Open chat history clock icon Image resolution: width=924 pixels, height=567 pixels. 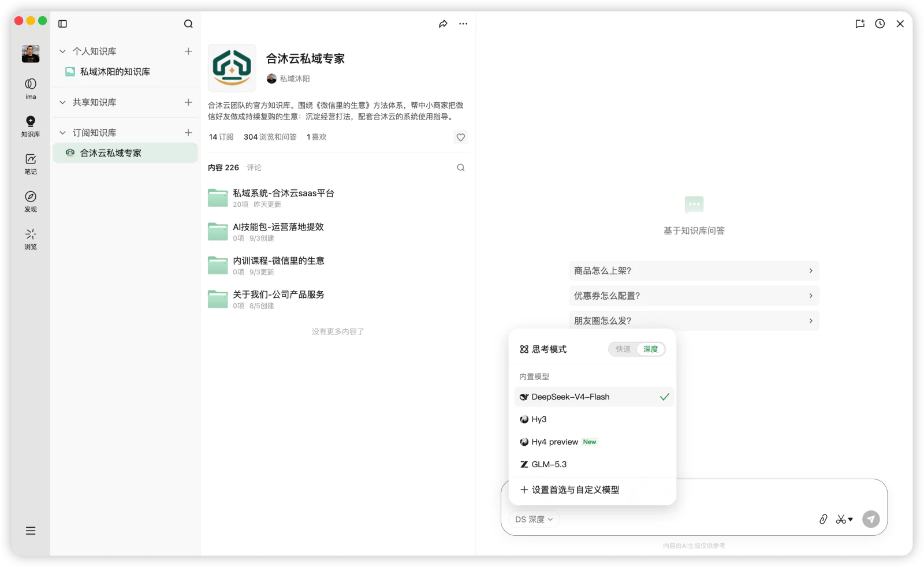[x=880, y=24]
